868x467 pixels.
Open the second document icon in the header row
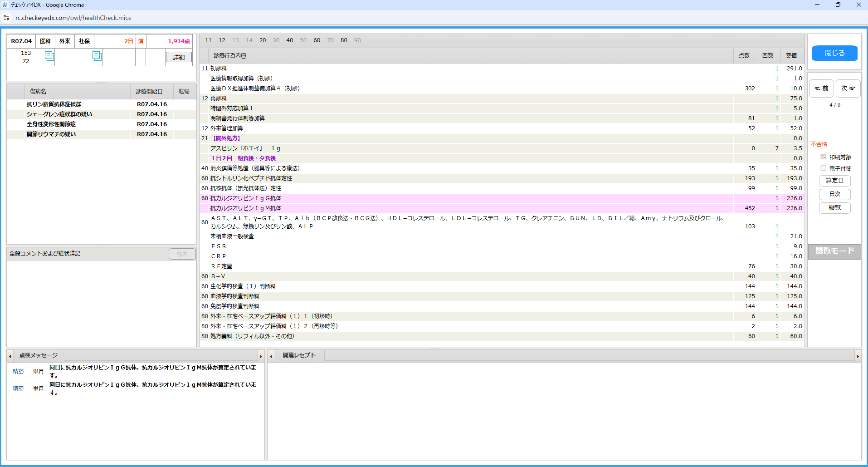tap(97, 56)
